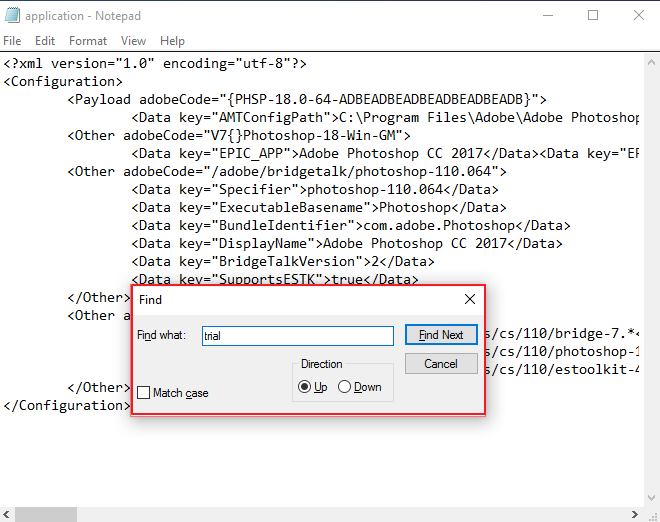Screen dimensions: 660x522
Task: Click the xml version declaration line
Action: coord(155,64)
